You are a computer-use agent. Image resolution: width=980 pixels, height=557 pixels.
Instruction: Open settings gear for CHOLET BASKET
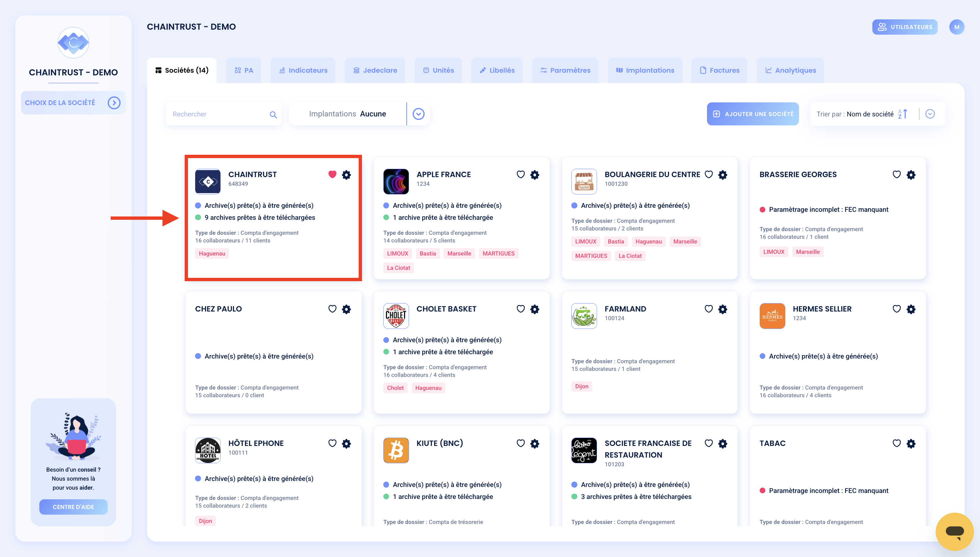(535, 309)
